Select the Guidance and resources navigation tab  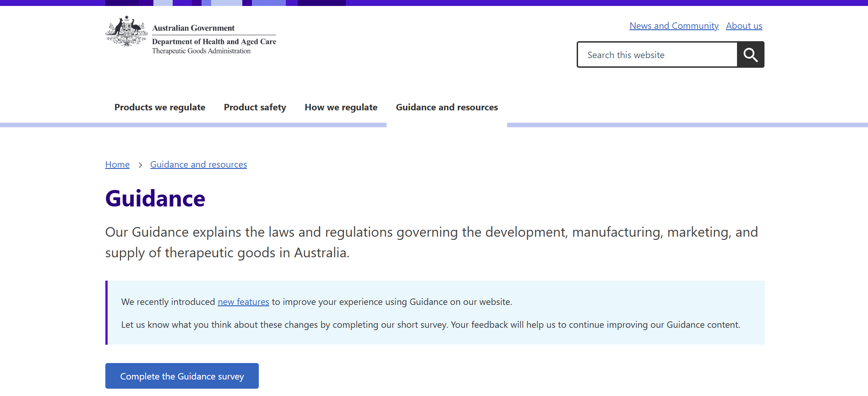click(447, 108)
